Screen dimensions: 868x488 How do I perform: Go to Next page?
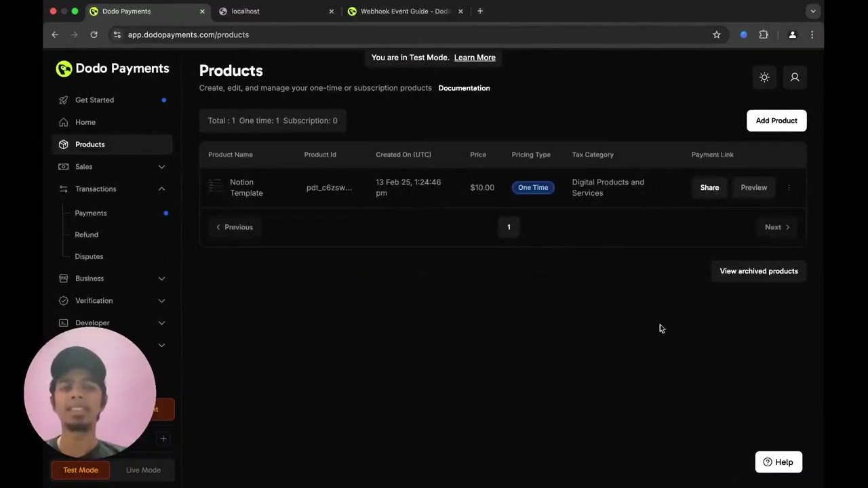(x=777, y=227)
